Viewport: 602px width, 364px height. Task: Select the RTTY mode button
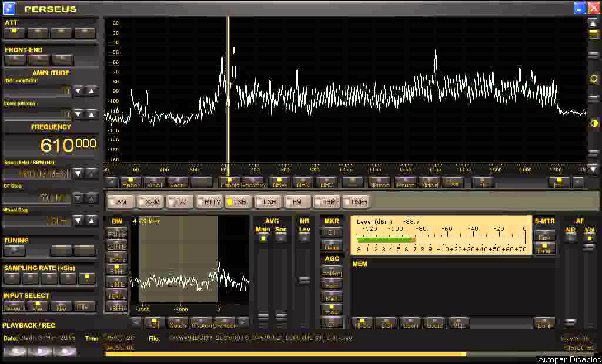[210, 202]
